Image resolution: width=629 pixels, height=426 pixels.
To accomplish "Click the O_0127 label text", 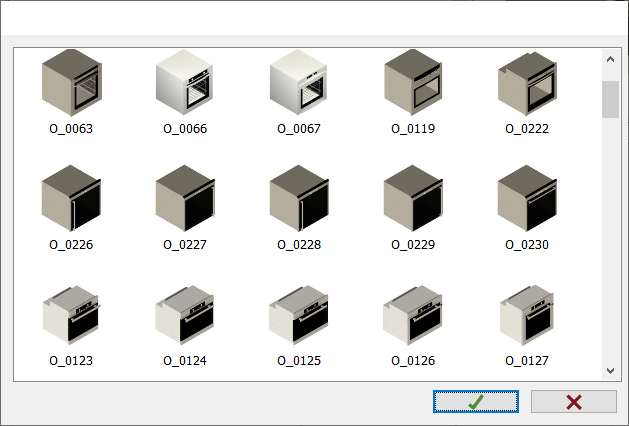I will 527,361.
